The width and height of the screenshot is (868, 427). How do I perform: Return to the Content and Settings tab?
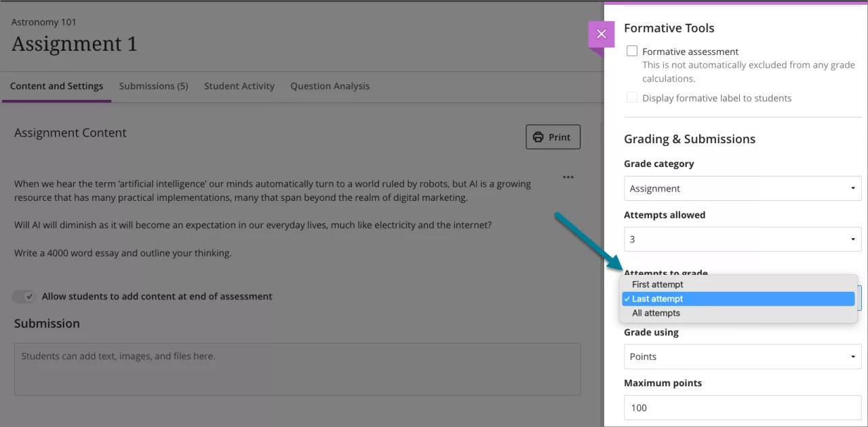pyautogui.click(x=56, y=86)
